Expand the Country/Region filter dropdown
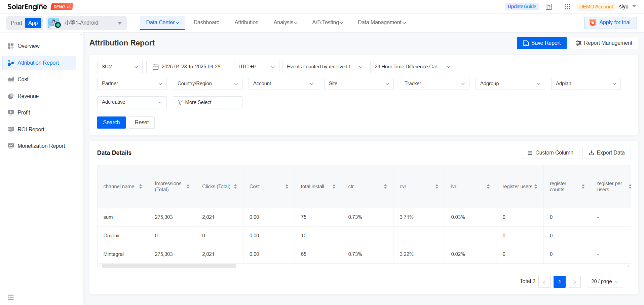 tap(207, 83)
